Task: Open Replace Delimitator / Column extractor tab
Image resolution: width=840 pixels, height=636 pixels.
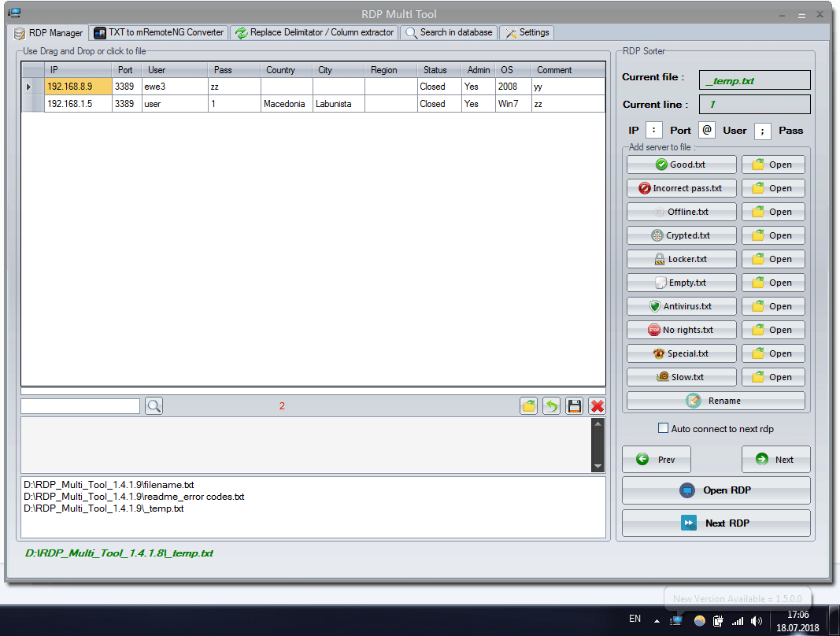Action: (x=315, y=33)
